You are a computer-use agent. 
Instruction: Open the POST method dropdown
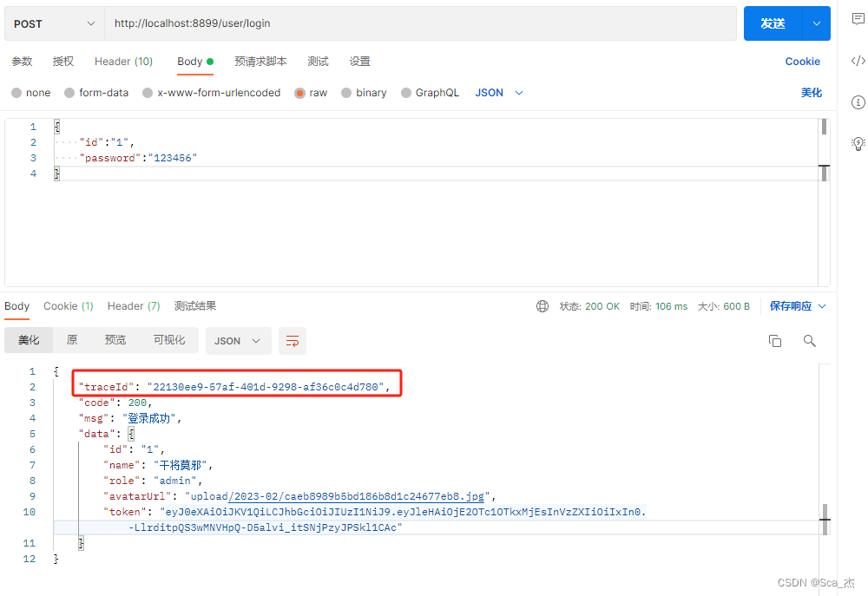pos(54,23)
